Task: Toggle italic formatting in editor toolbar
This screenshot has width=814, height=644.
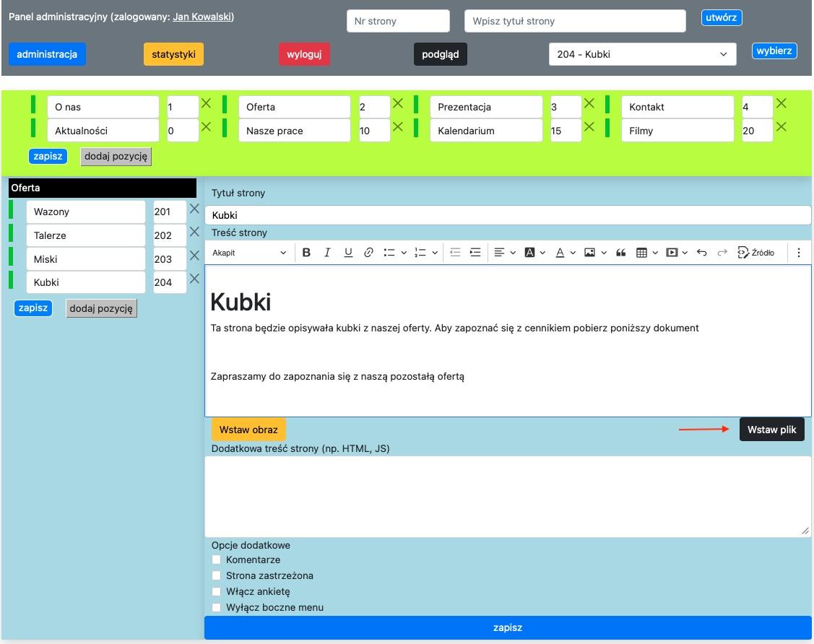Action: point(327,253)
